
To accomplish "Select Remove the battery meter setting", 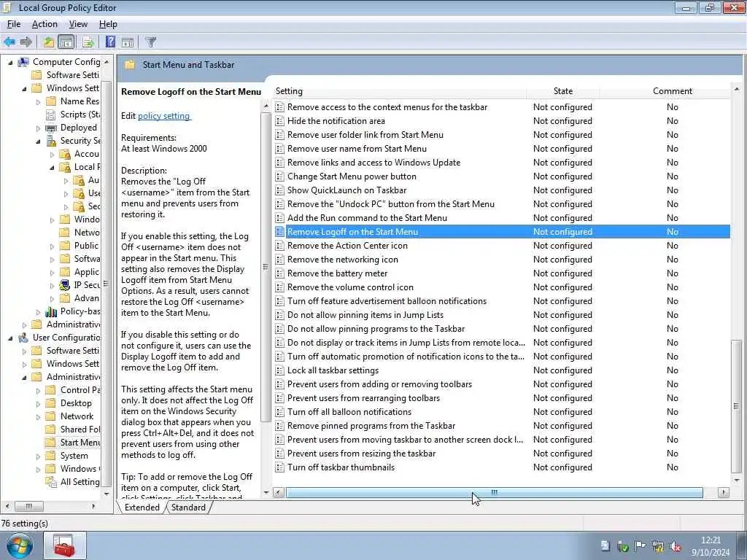I will 502,273.
